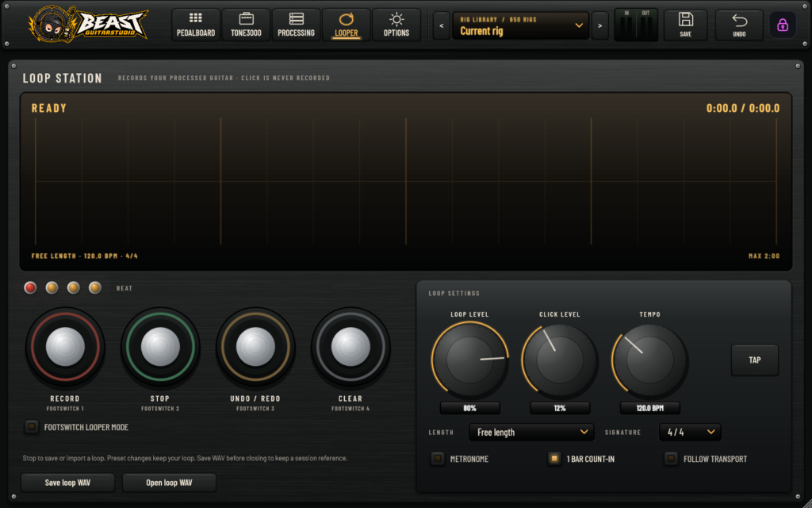Click the Record footswitch
812x508 pixels.
click(x=65, y=347)
